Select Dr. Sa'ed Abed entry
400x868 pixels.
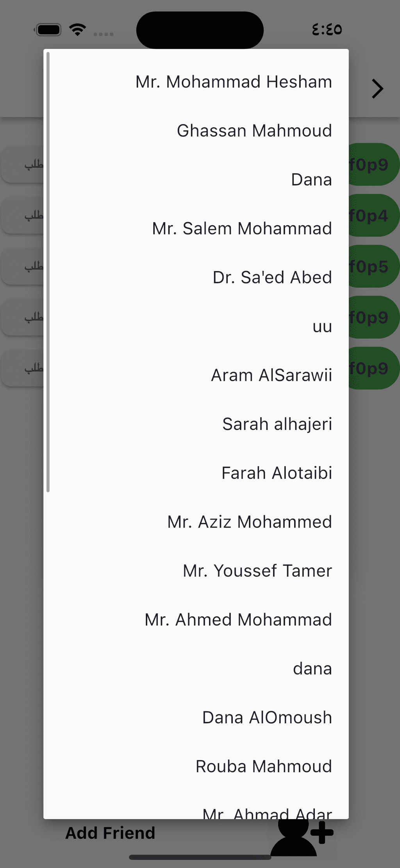tap(272, 278)
